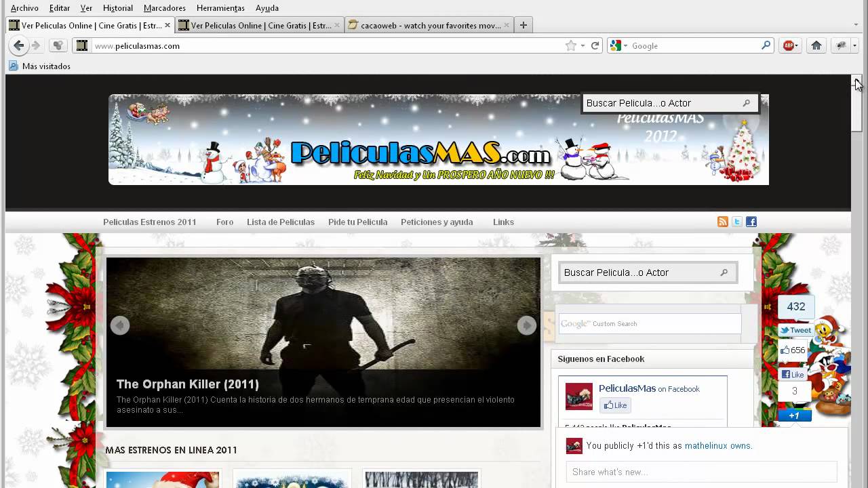Close the first Ver Peliculas Online tab
The image size is (868, 488).
click(167, 25)
